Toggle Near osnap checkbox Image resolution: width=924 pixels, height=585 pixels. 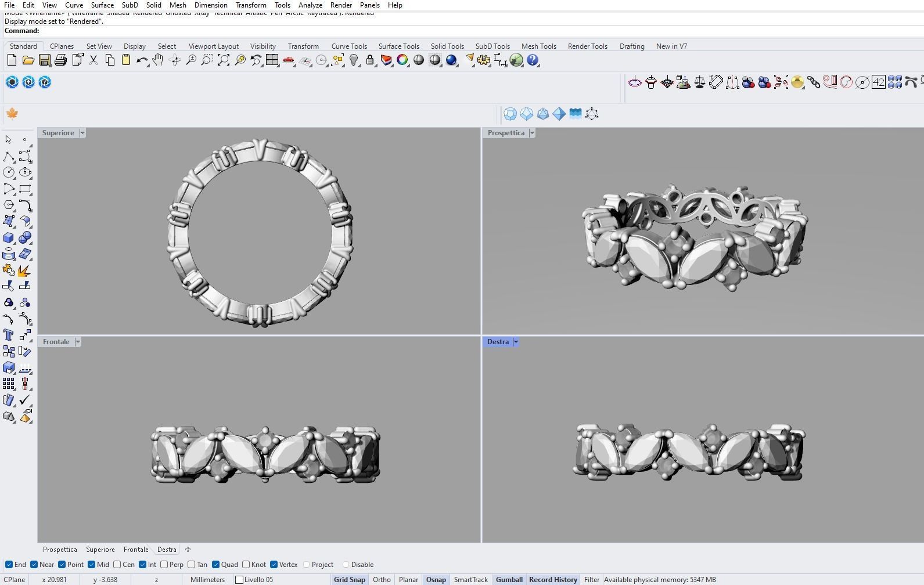(x=34, y=565)
